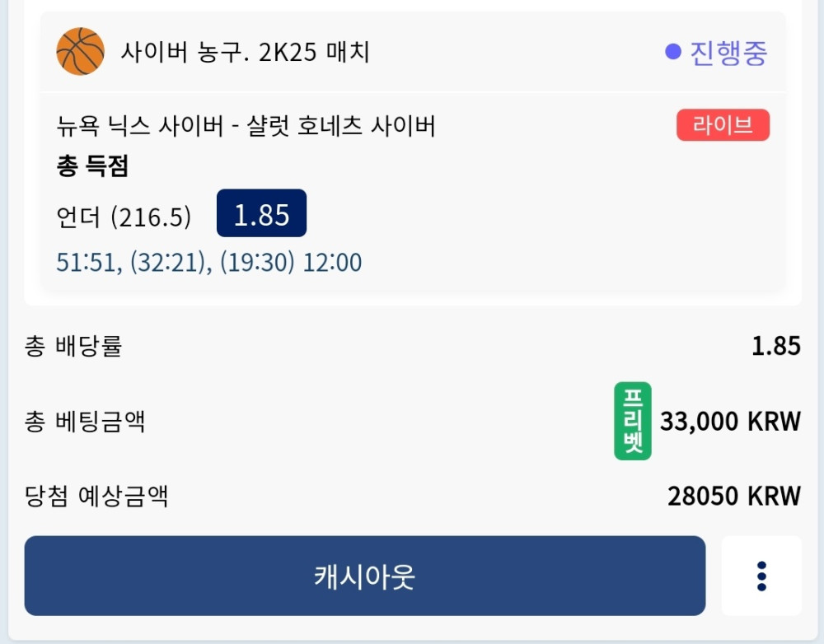Click the 총 베팅금액 label
Screen dimensions: 824x644
coord(85,422)
